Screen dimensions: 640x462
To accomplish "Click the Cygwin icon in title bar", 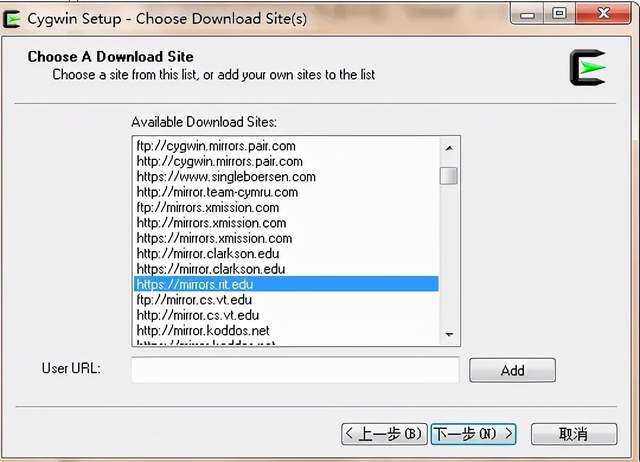I will click(11, 19).
